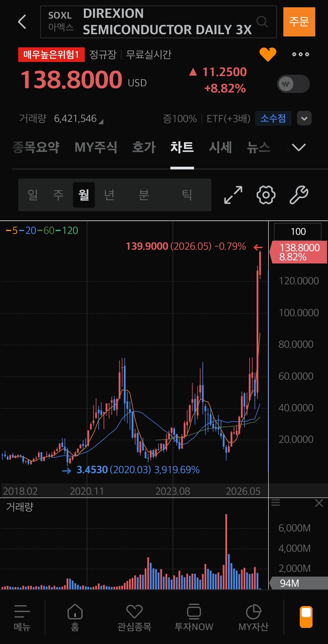
Task: Click the 소수점 fractional button
Action: (x=273, y=118)
